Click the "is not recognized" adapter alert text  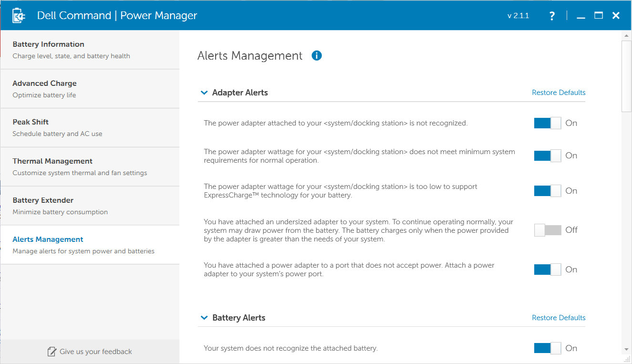[336, 123]
